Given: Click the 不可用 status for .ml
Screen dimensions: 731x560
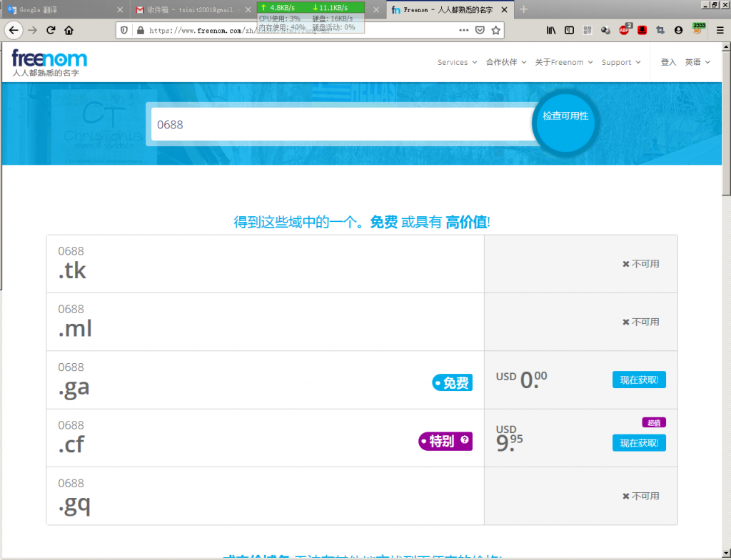Looking at the screenshot, I should (x=640, y=322).
